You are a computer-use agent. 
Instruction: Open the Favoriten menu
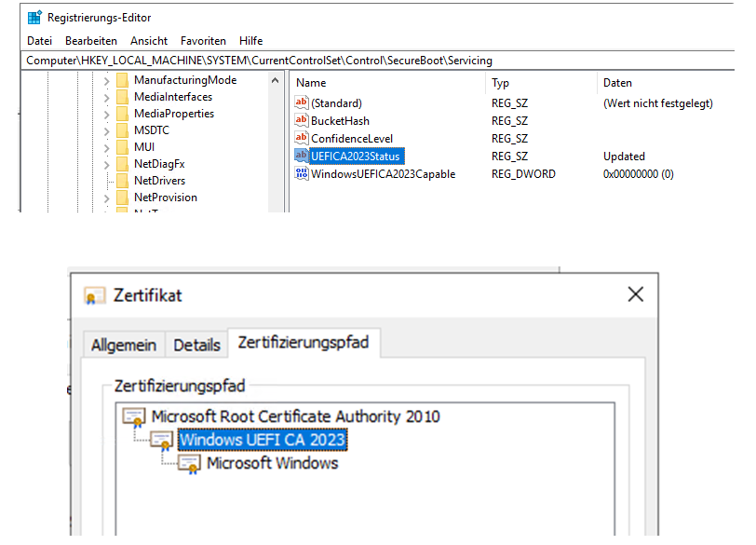[x=203, y=41]
